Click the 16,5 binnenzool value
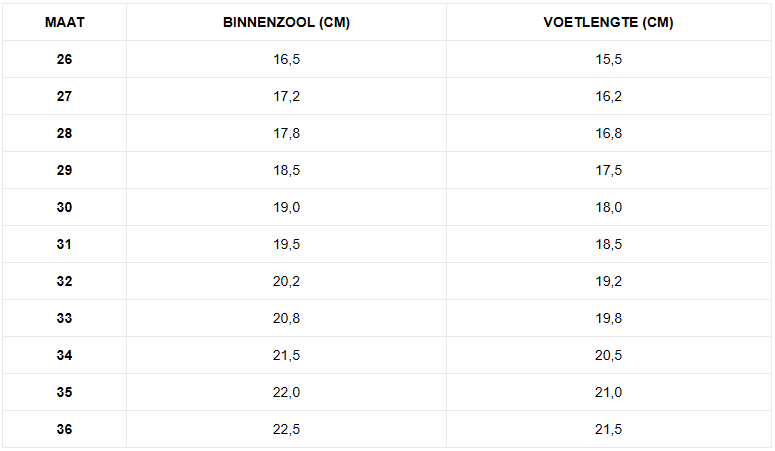Viewport: 775px width, 451px height. pos(287,59)
